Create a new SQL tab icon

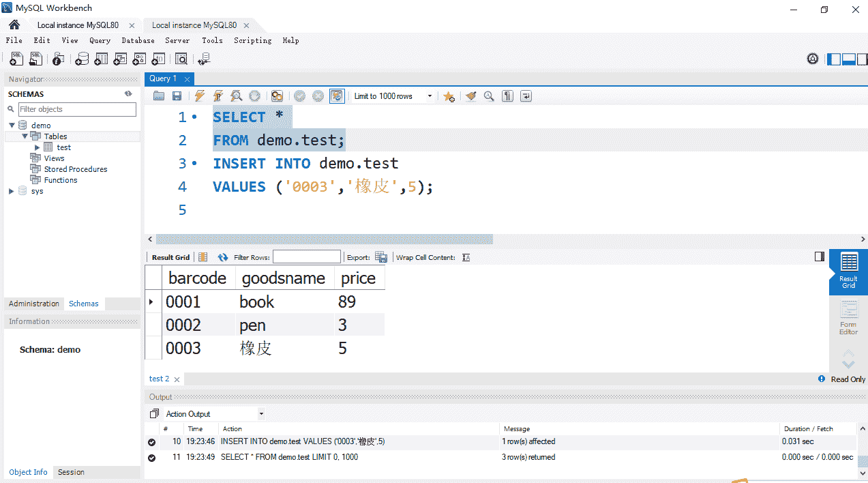click(17, 59)
